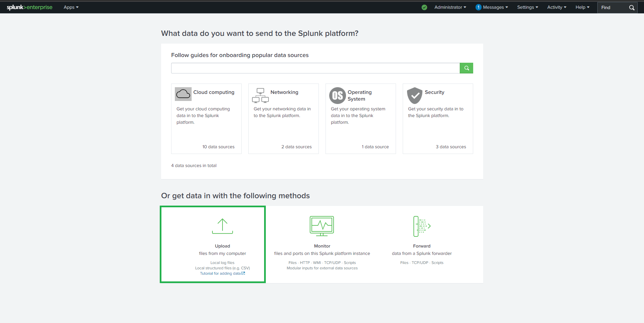Image resolution: width=644 pixels, height=323 pixels.
Task: Focus the data source guide search field
Action: [x=315, y=68]
